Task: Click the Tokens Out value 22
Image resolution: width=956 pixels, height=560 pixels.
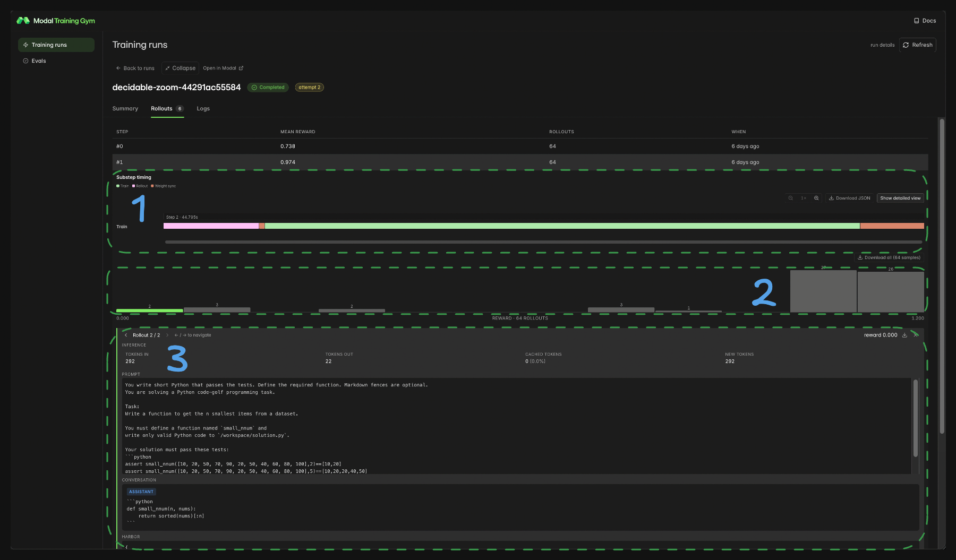Action: pos(328,361)
